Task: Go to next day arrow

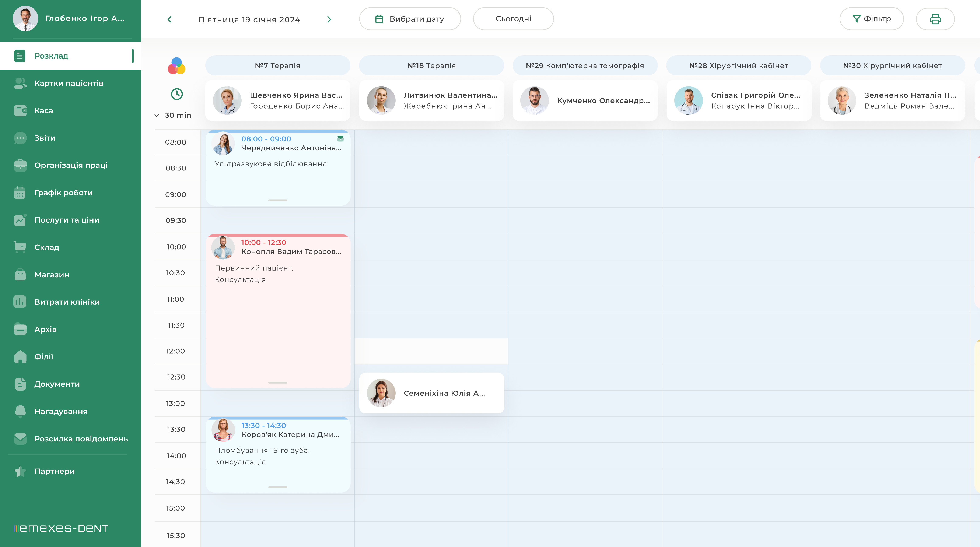Action: click(329, 19)
